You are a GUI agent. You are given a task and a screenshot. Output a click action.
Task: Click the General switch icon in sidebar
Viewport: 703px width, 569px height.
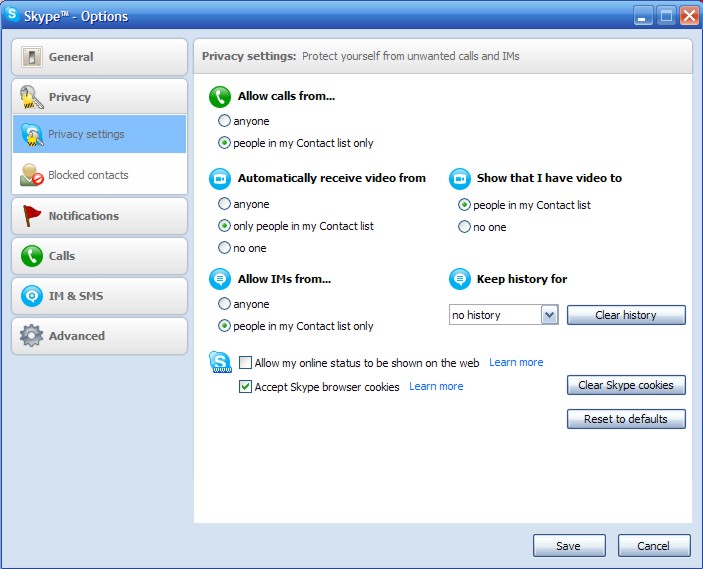(32, 57)
